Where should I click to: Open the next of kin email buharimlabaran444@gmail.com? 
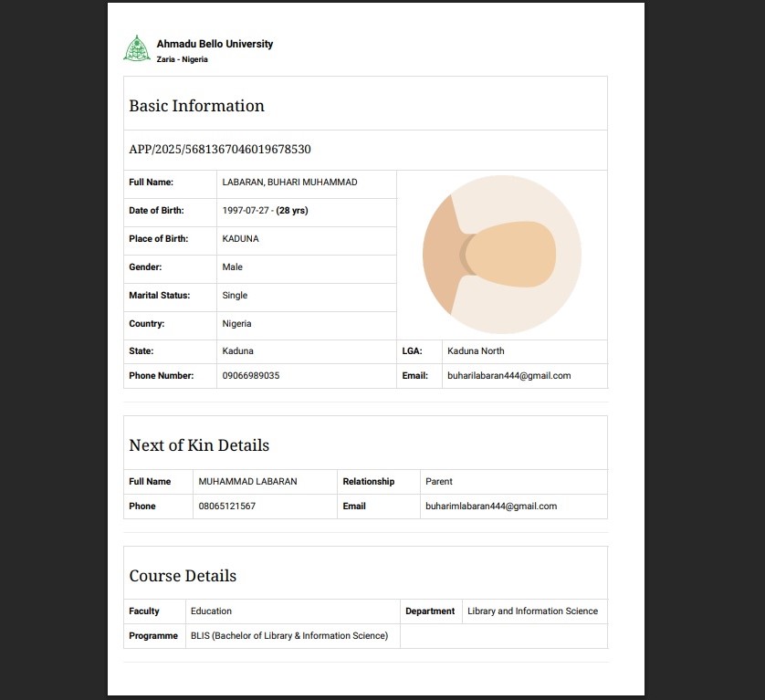tap(490, 507)
